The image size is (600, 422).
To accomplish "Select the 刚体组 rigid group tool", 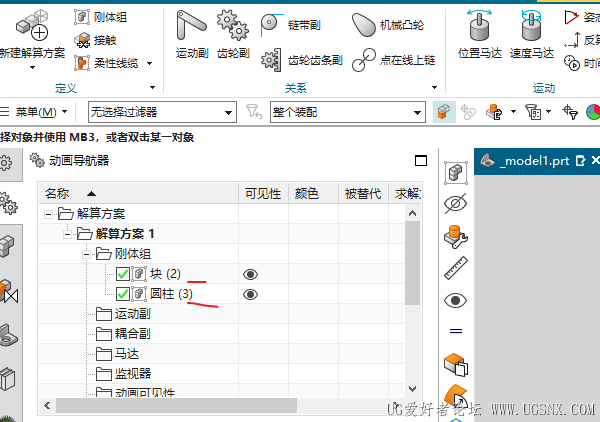I will click(x=101, y=17).
